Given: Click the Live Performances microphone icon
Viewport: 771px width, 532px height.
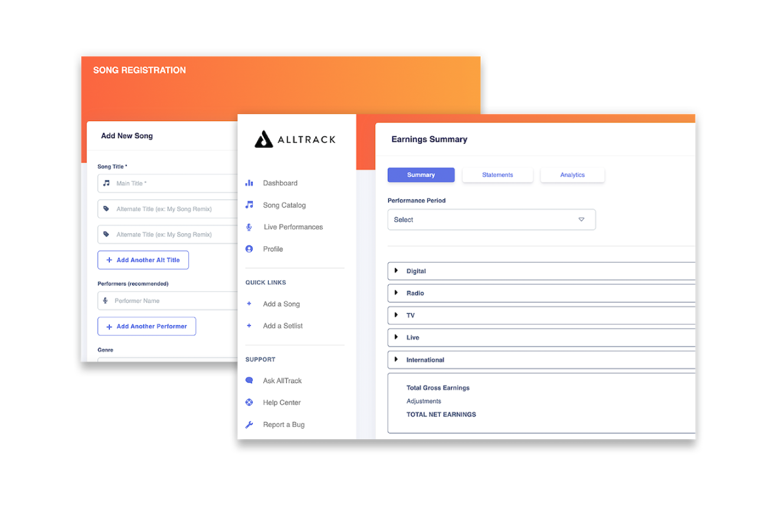Looking at the screenshot, I should 249,227.
